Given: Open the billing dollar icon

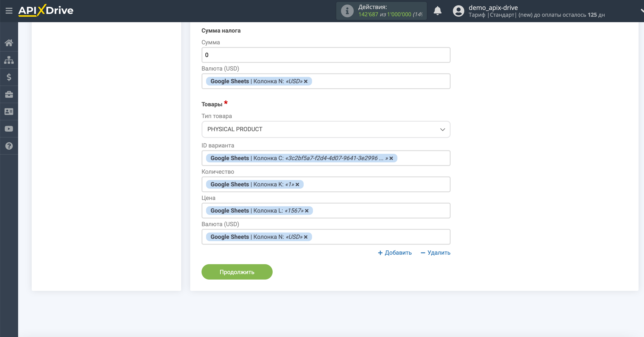Looking at the screenshot, I should click(9, 77).
